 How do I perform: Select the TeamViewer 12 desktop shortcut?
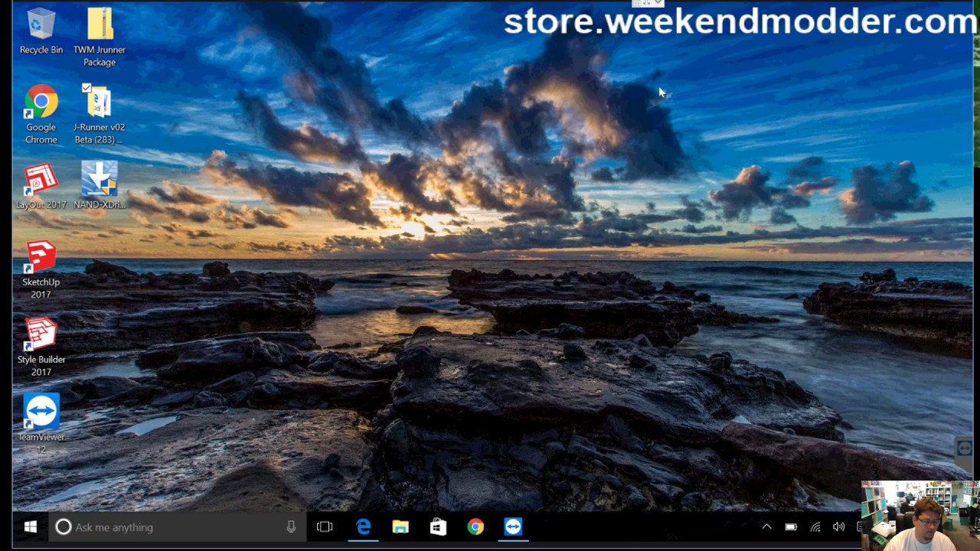(41, 424)
